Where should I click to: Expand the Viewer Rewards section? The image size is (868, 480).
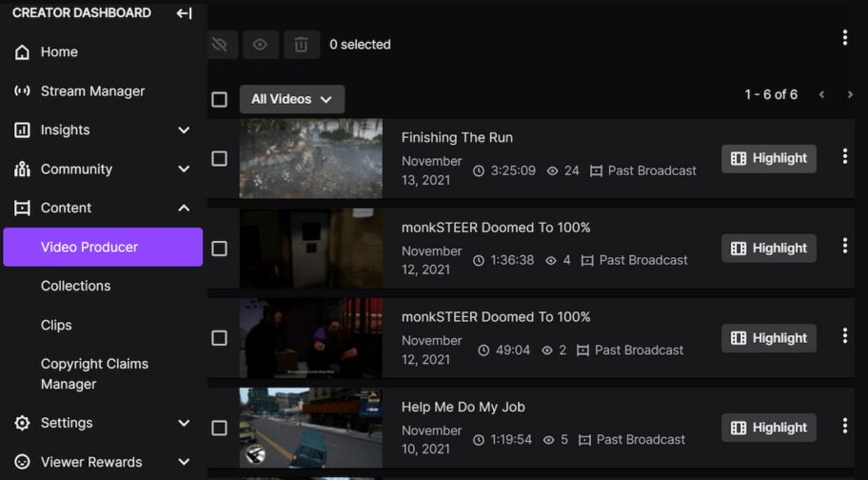(103, 462)
